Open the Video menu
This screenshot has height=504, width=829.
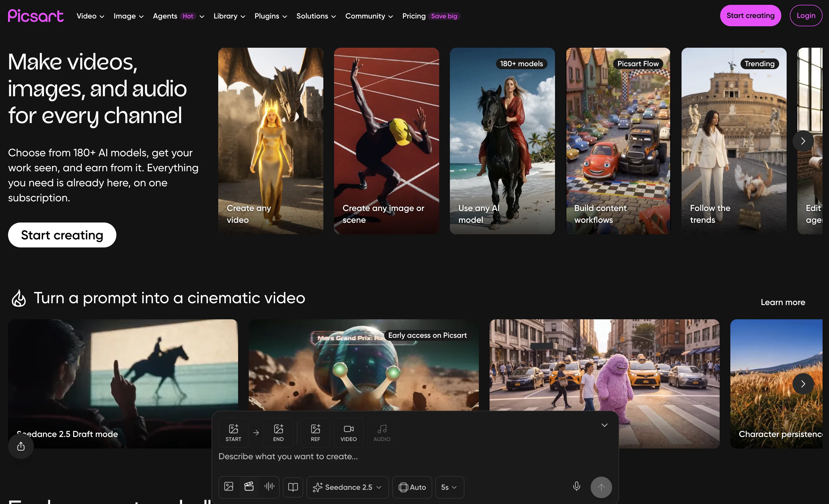tap(90, 16)
